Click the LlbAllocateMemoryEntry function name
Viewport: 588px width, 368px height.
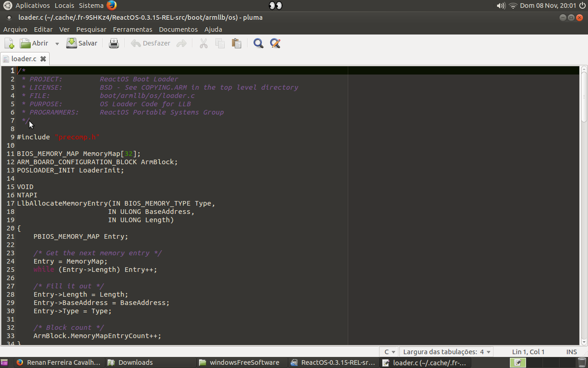coord(62,203)
